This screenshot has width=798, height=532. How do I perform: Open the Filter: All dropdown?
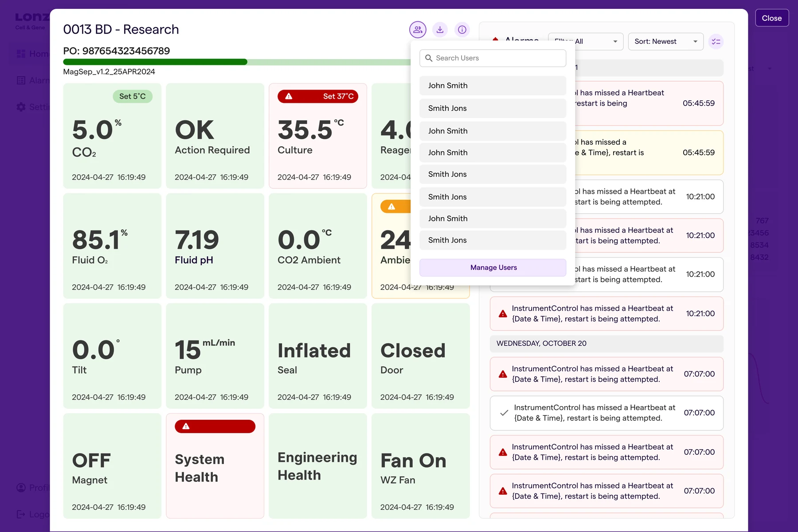(x=586, y=42)
